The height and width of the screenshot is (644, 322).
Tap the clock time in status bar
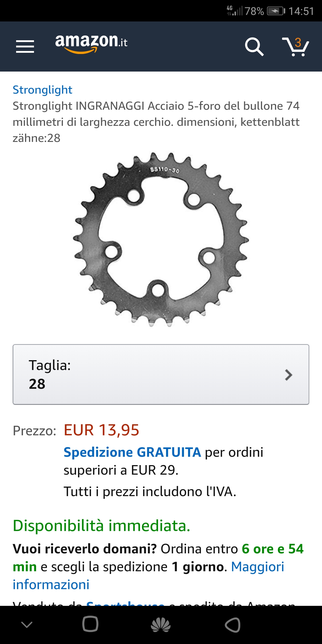[x=301, y=11]
